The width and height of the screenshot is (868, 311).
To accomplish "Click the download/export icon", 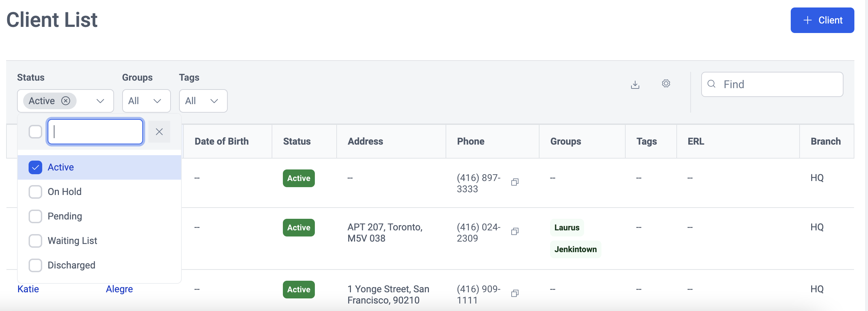I will click(635, 84).
